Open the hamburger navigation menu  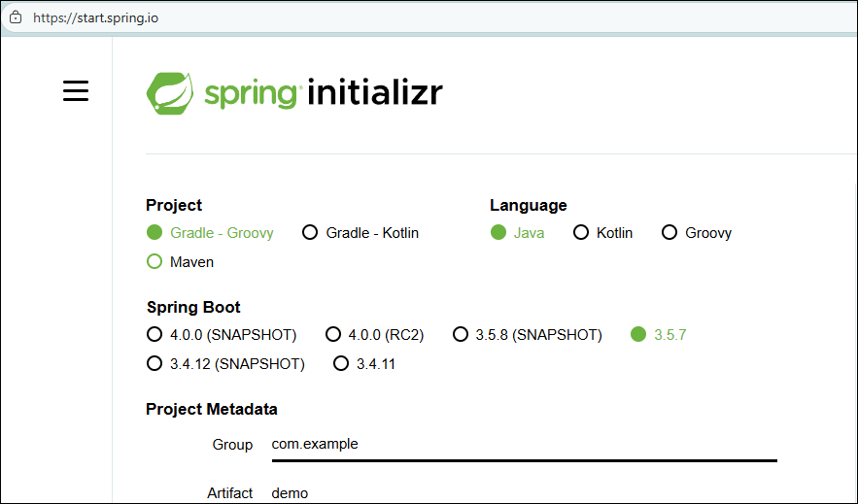click(76, 91)
